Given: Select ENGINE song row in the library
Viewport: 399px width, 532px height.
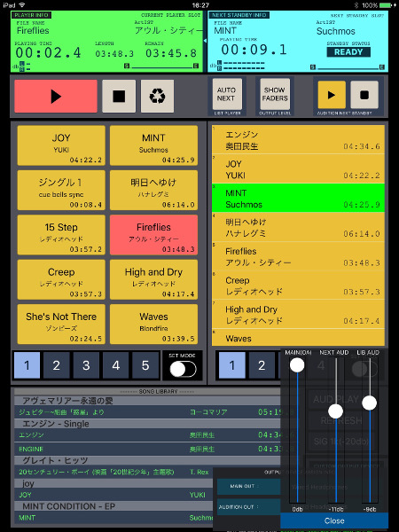Looking at the screenshot, I should pyautogui.click(x=147, y=449).
